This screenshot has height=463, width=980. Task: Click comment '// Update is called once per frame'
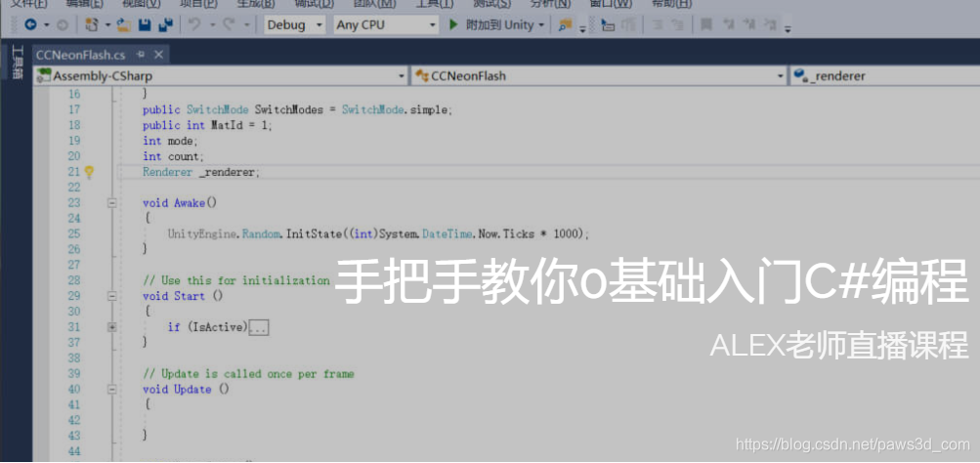[248, 374]
